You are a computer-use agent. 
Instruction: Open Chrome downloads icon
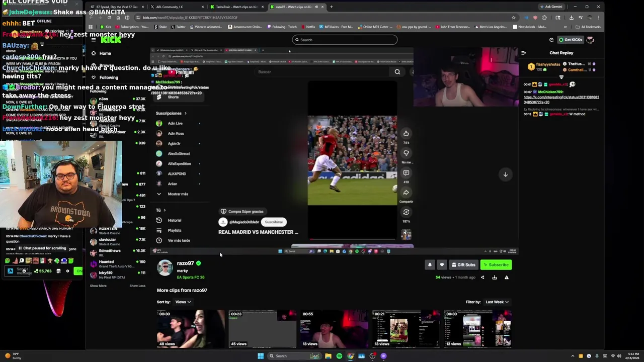click(571, 18)
